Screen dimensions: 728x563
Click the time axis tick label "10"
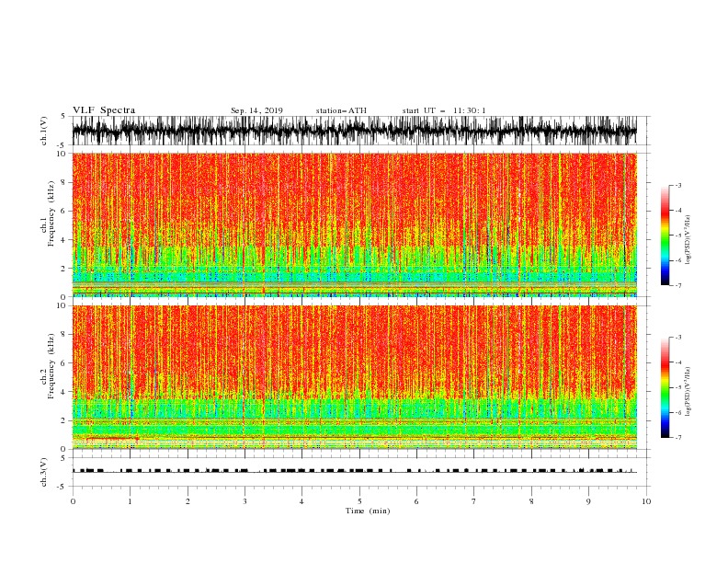point(646,501)
